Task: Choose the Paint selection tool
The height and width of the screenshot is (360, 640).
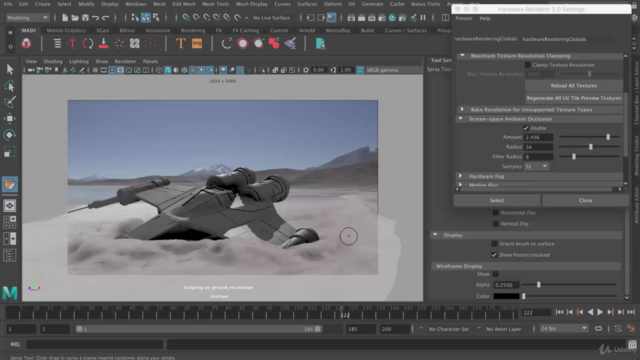Action: pyautogui.click(x=10, y=102)
